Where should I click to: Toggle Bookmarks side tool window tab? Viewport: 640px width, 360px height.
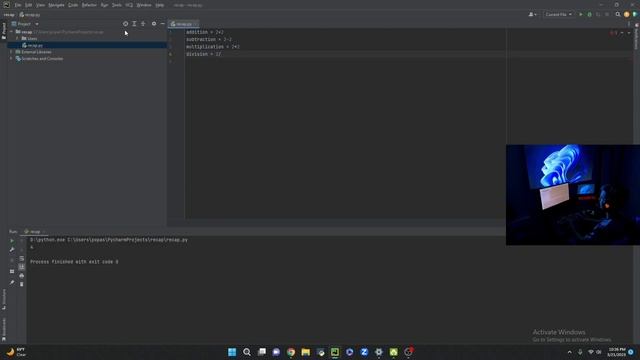[4, 329]
